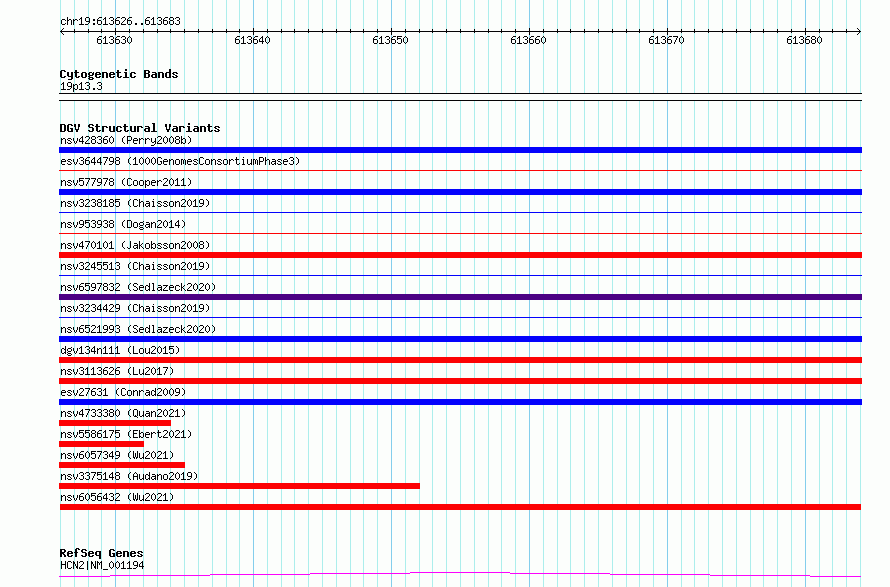890x587 pixels.
Task: Click esv27631 (Conrad2009) label
Action: pyautogui.click(x=123, y=392)
